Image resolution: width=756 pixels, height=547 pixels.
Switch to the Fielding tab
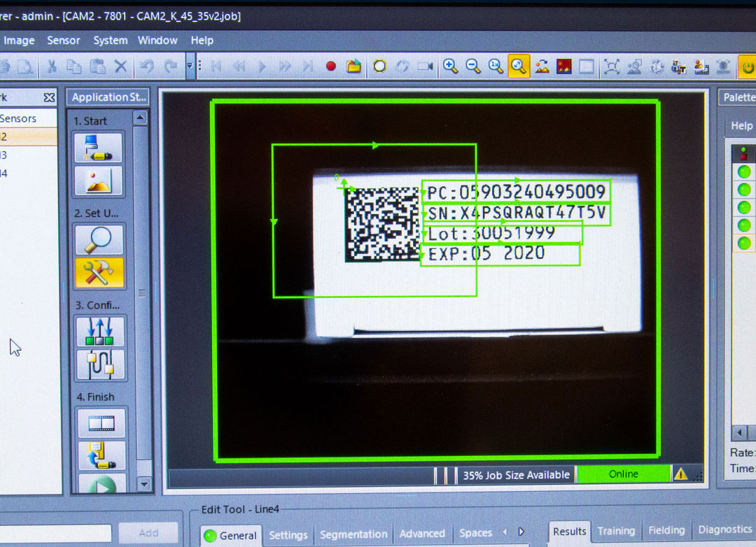click(x=666, y=530)
